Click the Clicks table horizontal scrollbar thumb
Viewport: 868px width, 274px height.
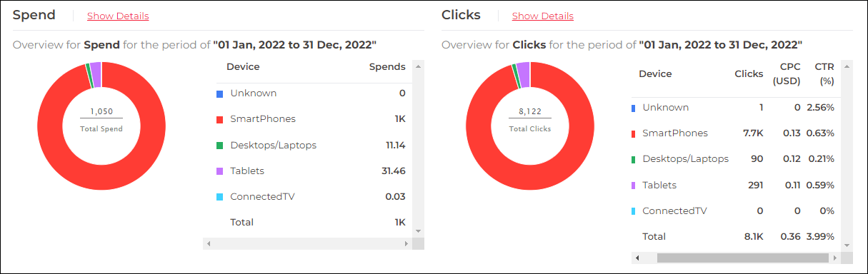[744, 258]
